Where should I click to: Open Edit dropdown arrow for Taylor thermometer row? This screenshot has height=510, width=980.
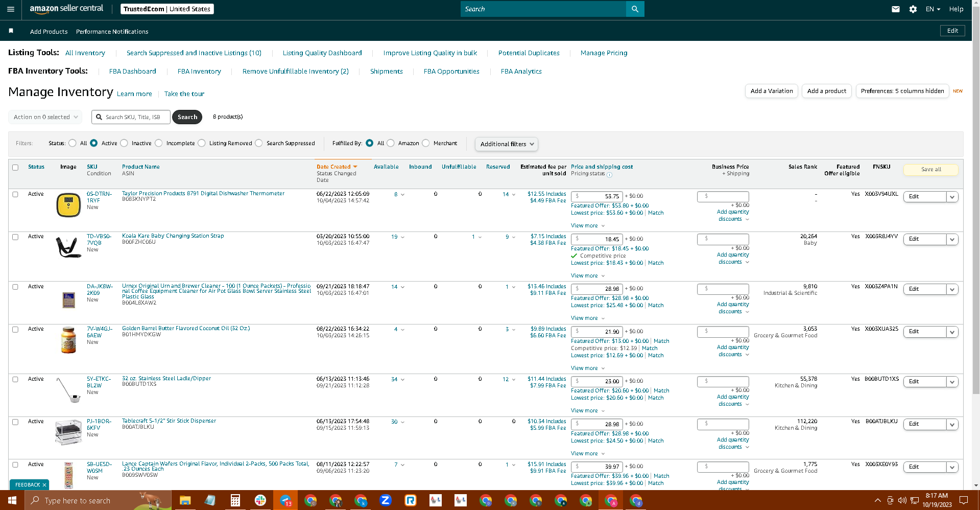(952, 197)
